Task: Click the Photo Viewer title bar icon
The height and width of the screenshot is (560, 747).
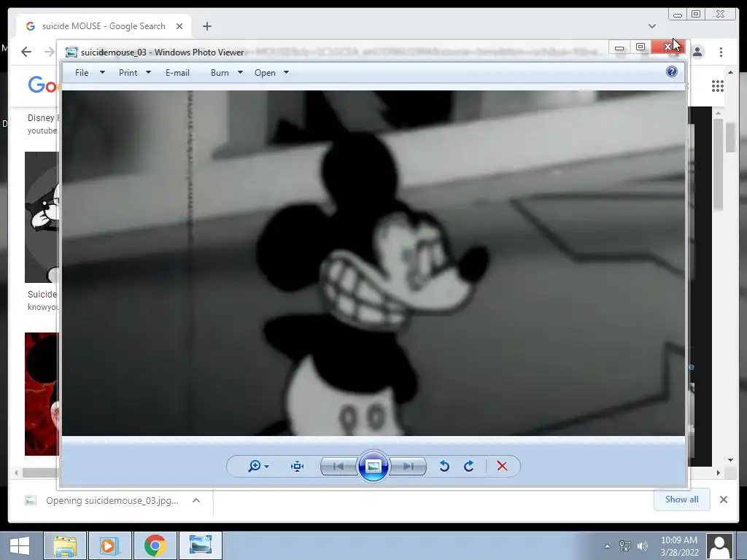Action: pos(71,52)
